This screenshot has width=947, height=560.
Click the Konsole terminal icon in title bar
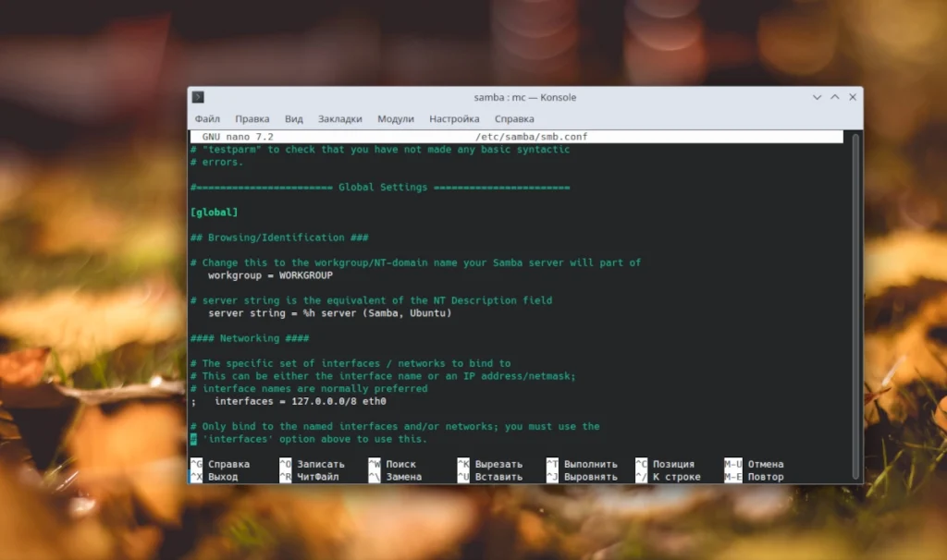pyautogui.click(x=198, y=97)
